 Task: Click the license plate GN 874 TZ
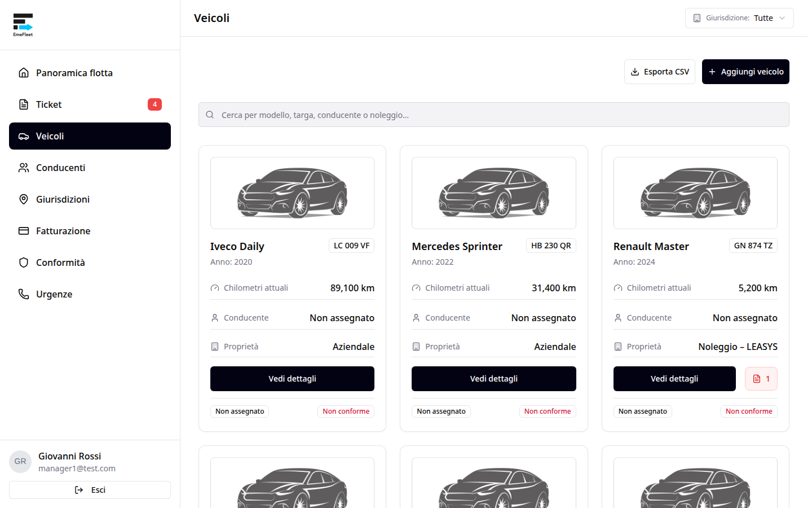[753, 246]
